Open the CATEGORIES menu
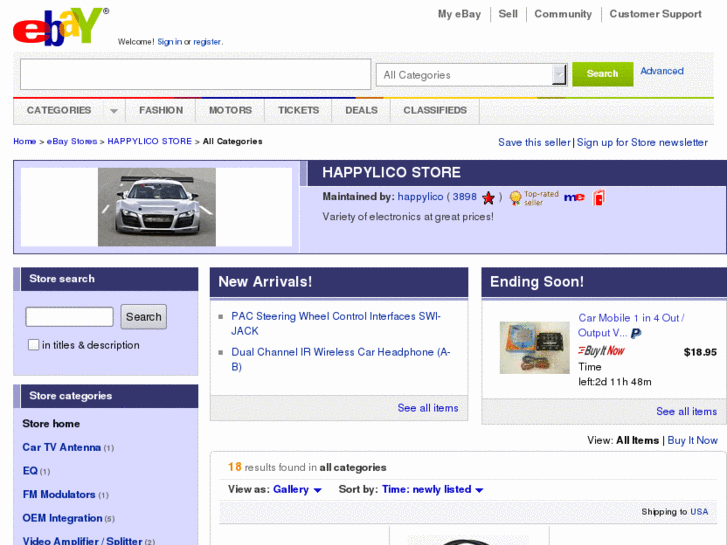This screenshot has width=727, height=545. pyautogui.click(x=59, y=110)
